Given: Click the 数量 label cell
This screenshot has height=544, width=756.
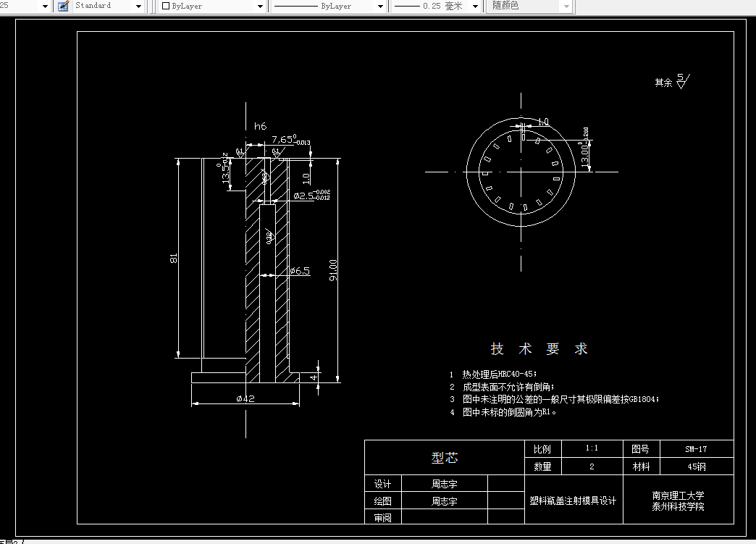Looking at the screenshot, I should (x=543, y=466).
